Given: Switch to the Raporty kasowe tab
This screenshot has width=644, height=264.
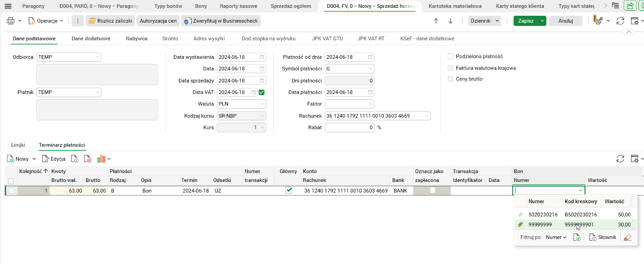Looking at the screenshot, I should pyautogui.click(x=238, y=6).
